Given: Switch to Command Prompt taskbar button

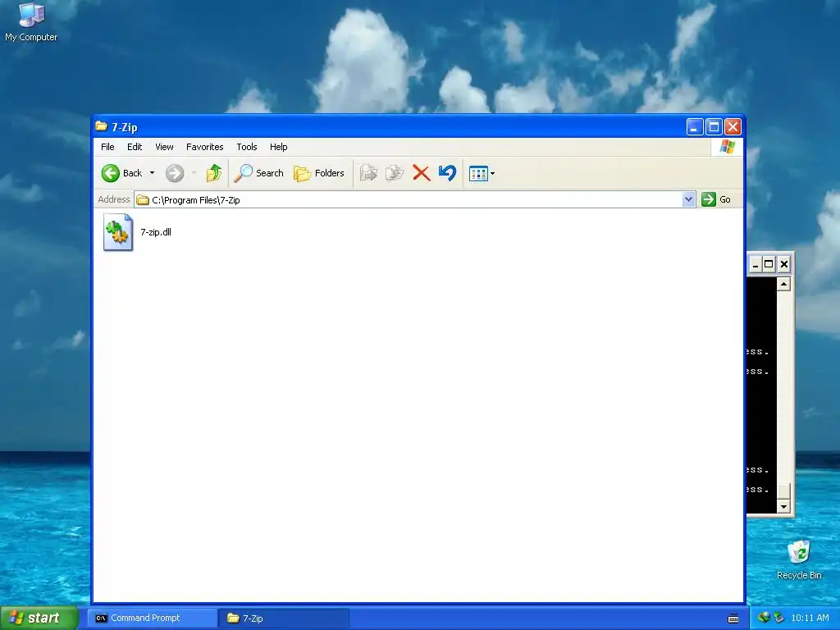Looking at the screenshot, I should pyautogui.click(x=152, y=619).
